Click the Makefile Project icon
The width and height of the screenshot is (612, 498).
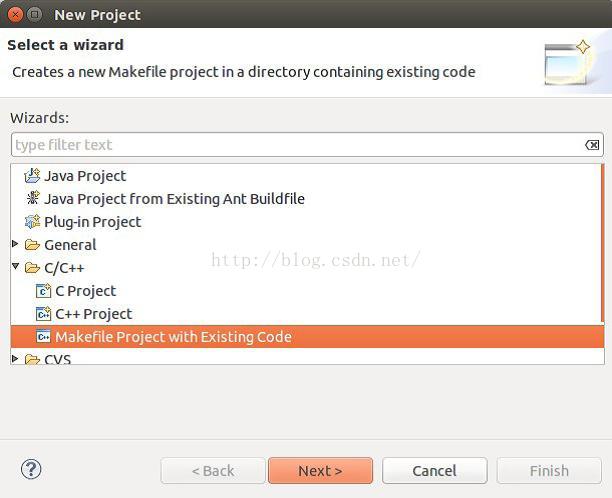tap(43, 336)
